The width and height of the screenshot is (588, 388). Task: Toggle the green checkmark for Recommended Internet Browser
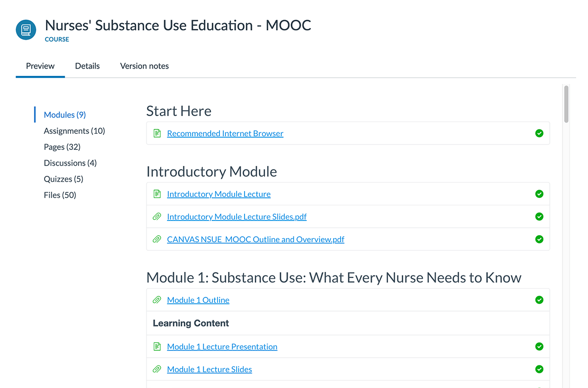539,133
